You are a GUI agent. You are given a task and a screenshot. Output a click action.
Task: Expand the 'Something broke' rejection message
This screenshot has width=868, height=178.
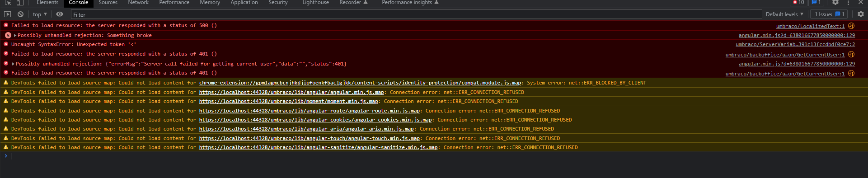(x=15, y=35)
